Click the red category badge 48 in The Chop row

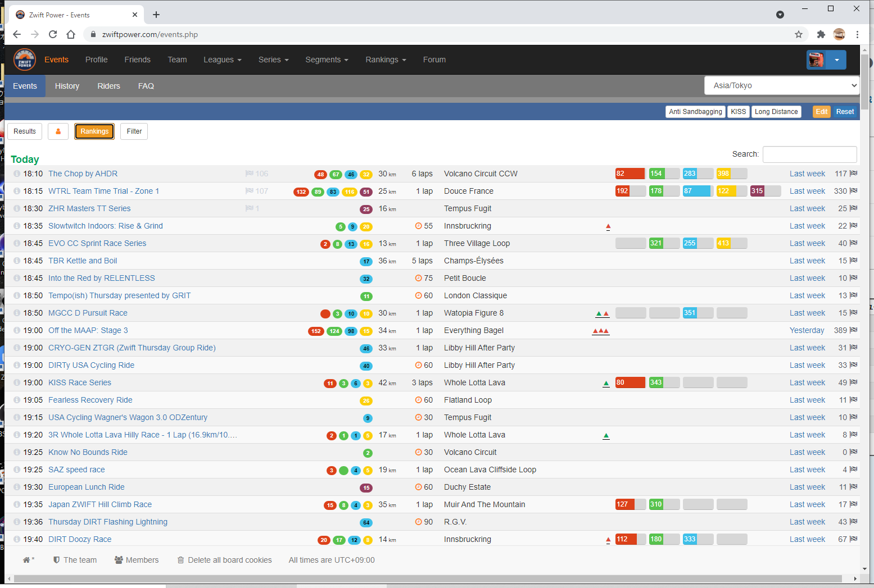click(320, 174)
